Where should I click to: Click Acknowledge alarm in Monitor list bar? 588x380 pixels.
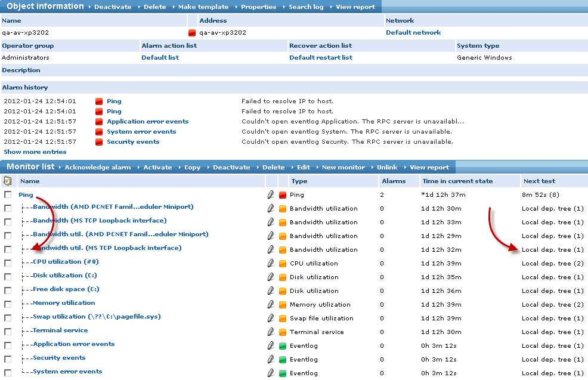(x=97, y=167)
